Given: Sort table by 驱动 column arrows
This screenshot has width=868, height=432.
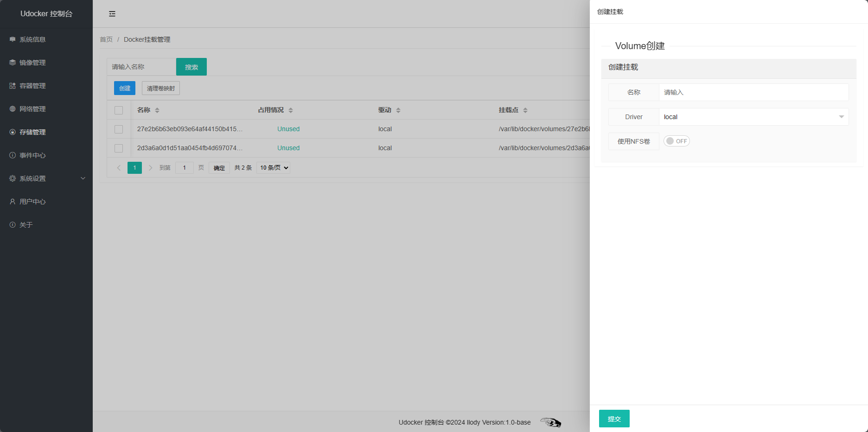Looking at the screenshot, I should tap(398, 110).
